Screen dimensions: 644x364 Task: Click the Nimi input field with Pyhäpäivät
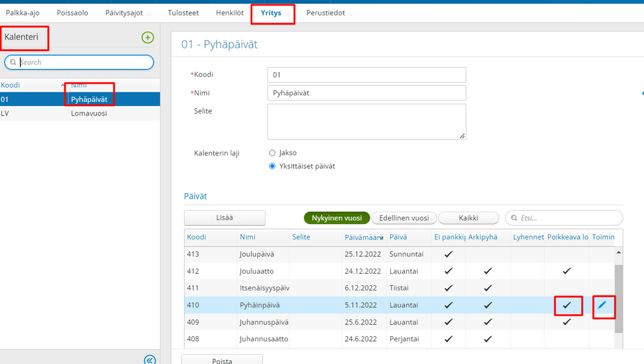(367, 93)
